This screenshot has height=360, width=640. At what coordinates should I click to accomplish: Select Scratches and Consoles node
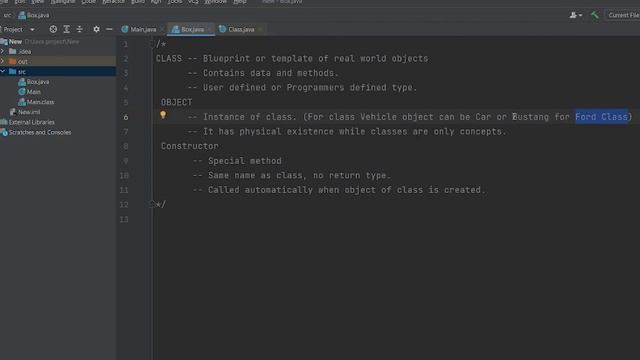[36, 132]
